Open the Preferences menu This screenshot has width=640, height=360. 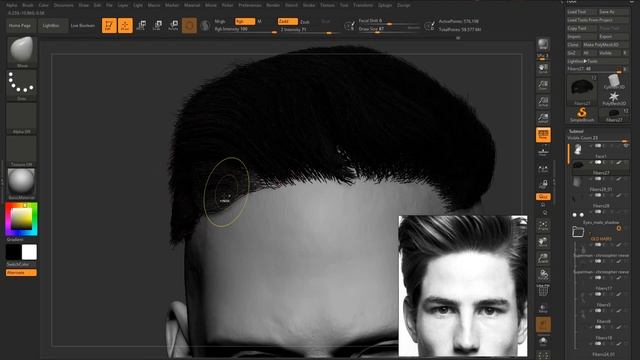point(250,5)
